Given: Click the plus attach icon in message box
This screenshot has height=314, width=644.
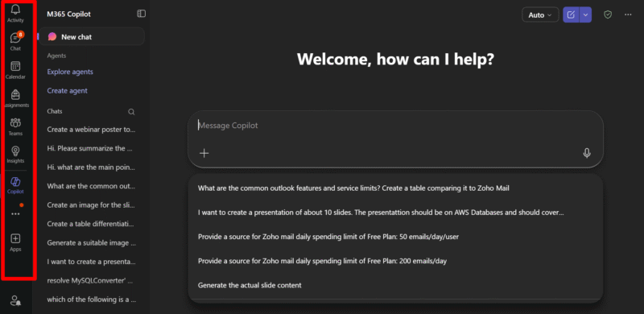Looking at the screenshot, I should tap(204, 153).
